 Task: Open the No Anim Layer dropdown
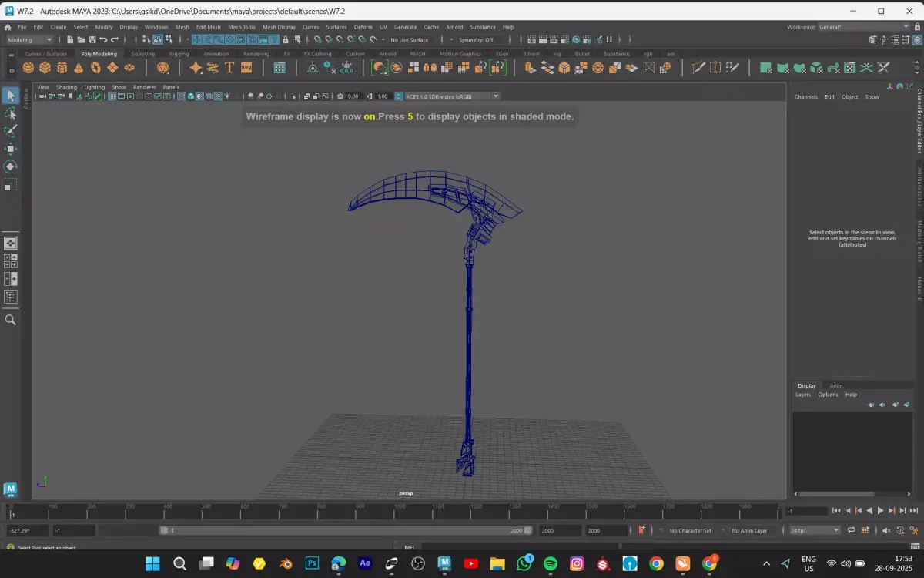tap(748, 530)
